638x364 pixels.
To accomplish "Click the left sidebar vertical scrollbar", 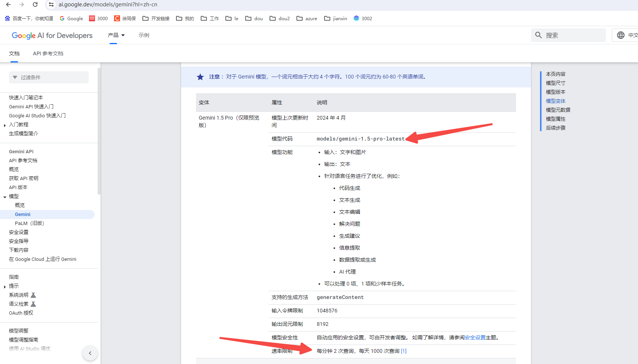I will [x=99, y=131].
